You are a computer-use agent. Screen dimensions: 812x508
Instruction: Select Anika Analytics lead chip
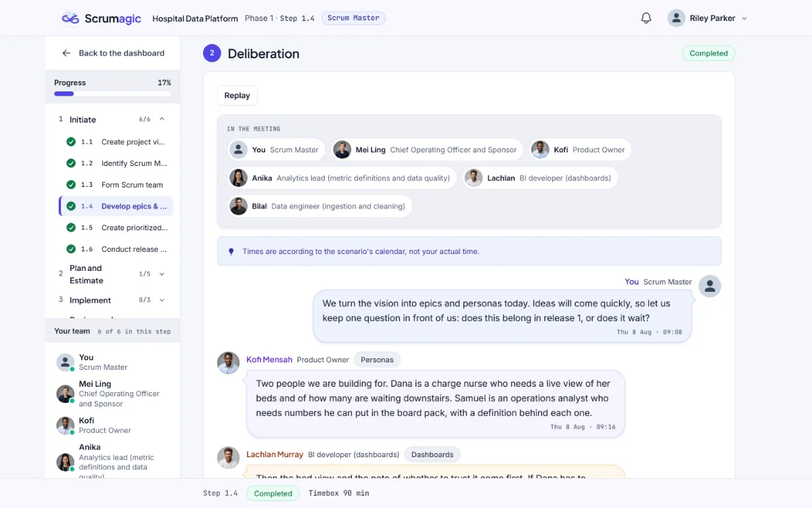click(342, 178)
